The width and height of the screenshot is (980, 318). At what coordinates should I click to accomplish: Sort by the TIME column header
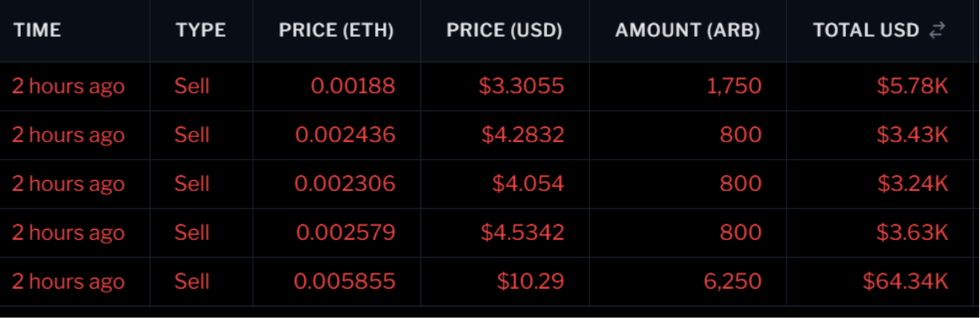(37, 30)
